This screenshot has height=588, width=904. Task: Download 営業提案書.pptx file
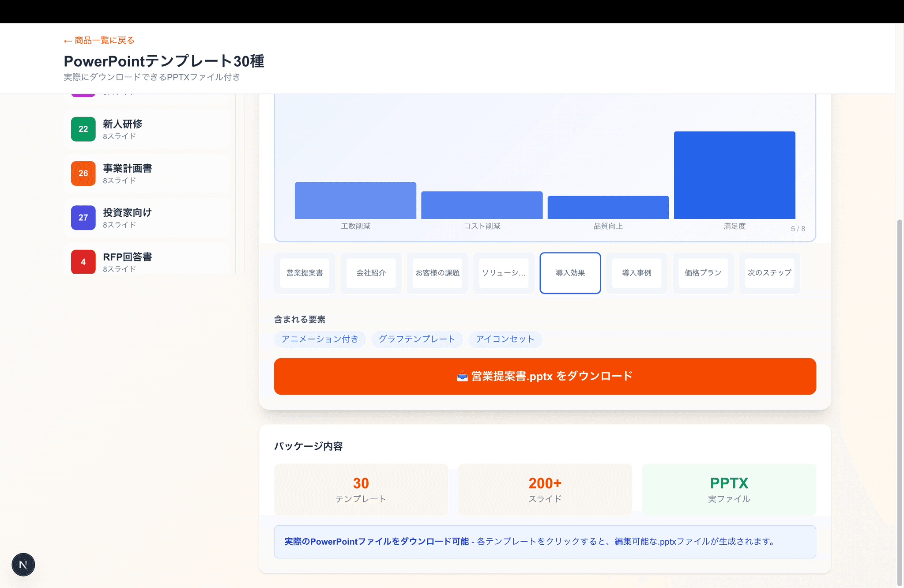pyautogui.click(x=545, y=376)
